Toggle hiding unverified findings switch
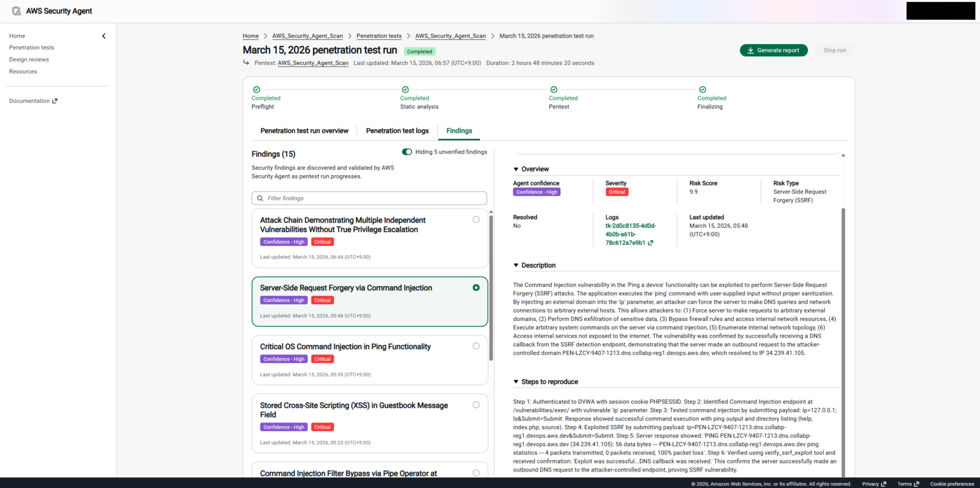The image size is (980, 488). tap(407, 152)
